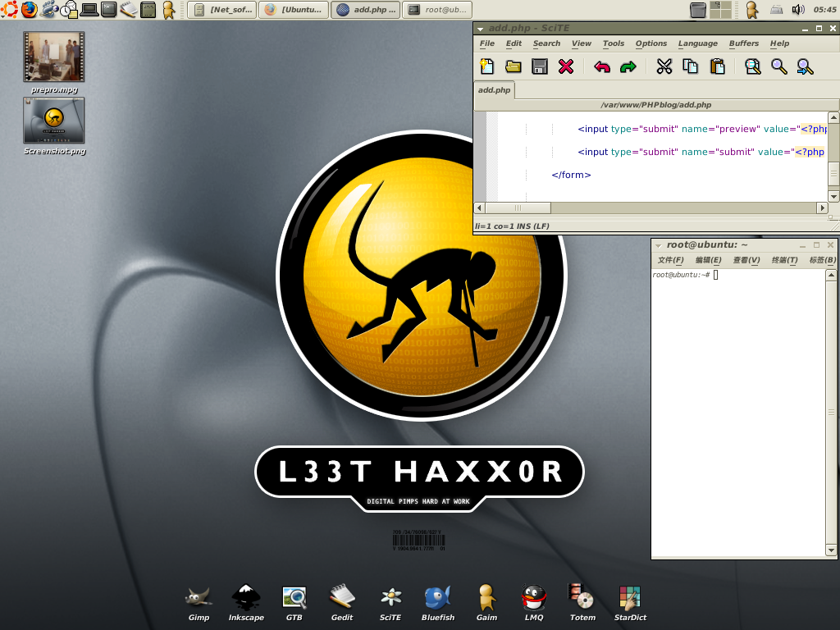Open the Options menu in SciTE

pyautogui.click(x=651, y=43)
